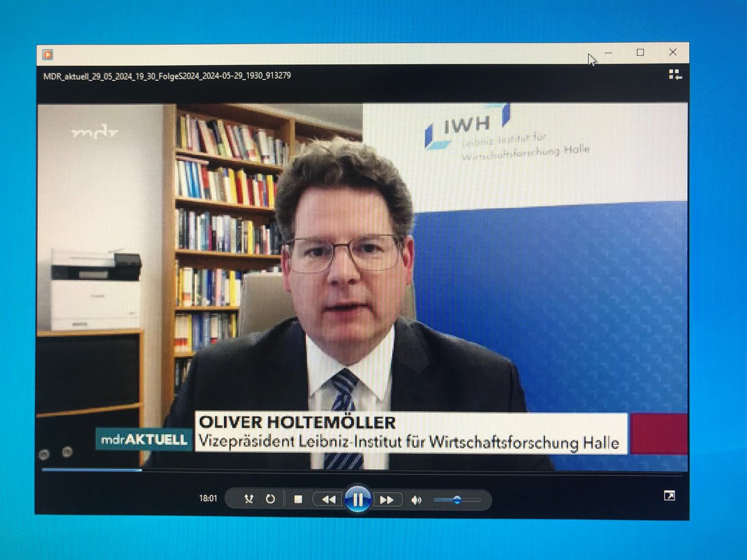The image size is (747, 560).
Task: Mute the volume speaker icon
Action: click(x=416, y=500)
